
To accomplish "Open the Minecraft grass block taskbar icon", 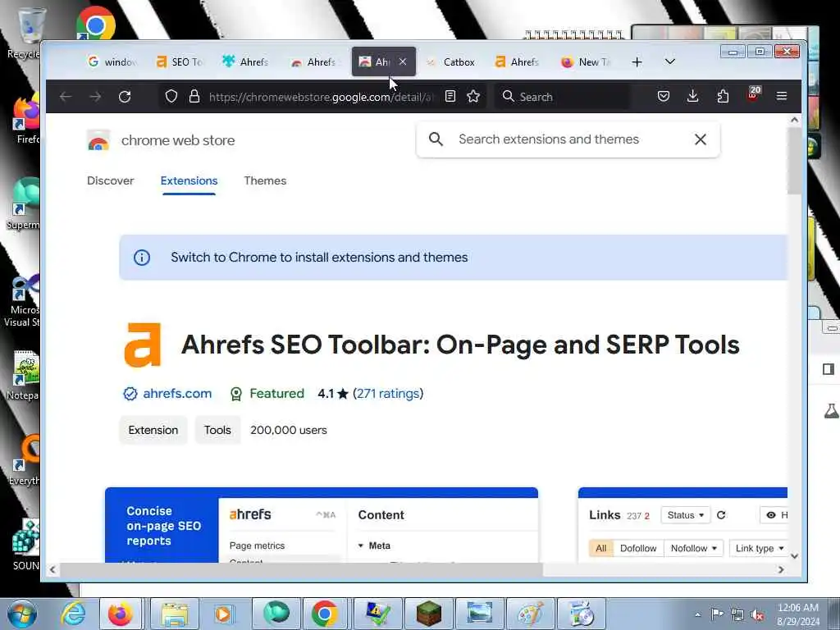I will pyautogui.click(x=428, y=614).
